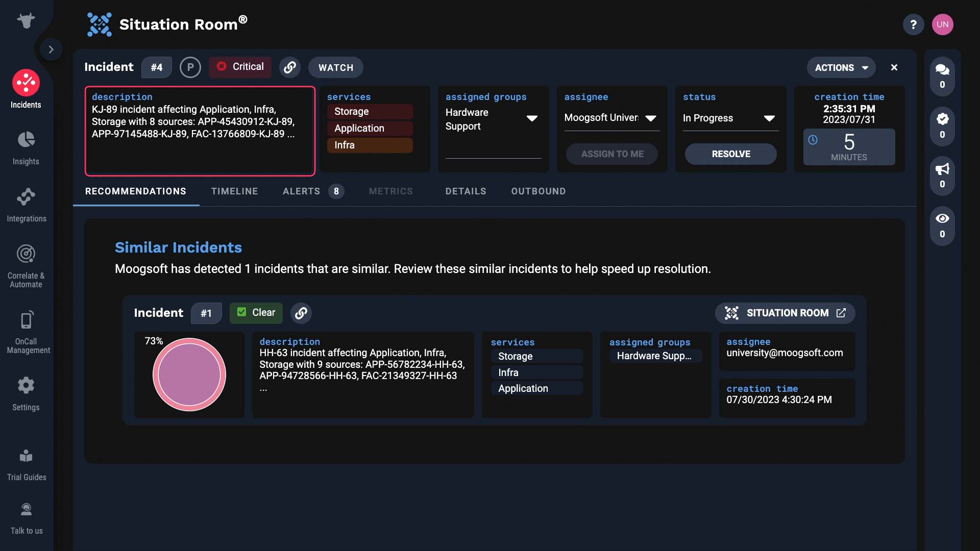This screenshot has height=551, width=980.
Task: Switch to the TIMELINE tab
Action: pyautogui.click(x=235, y=191)
